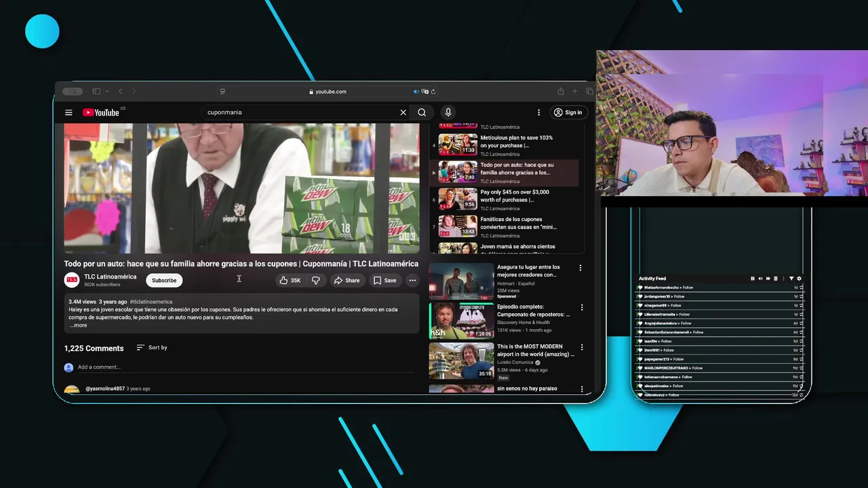This screenshot has width=868, height=488.
Task: Open menu for Hotmart sponsored video
Action: pyautogui.click(x=580, y=268)
